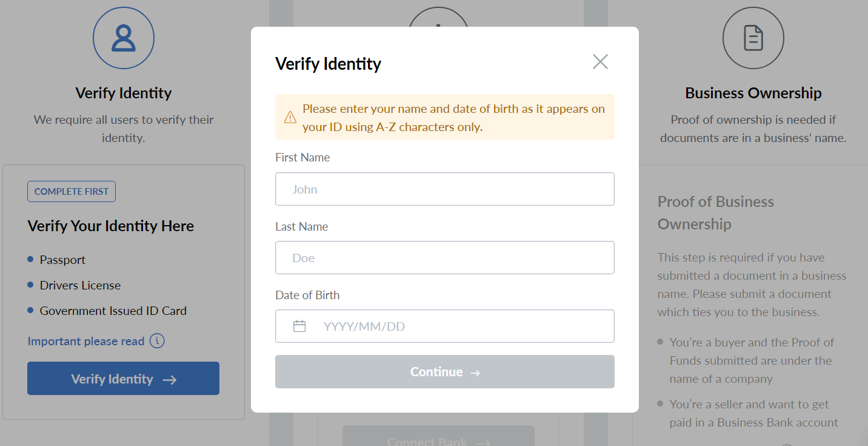Click the Proof of Business Ownership heading
868x446 pixels.
point(715,212)
